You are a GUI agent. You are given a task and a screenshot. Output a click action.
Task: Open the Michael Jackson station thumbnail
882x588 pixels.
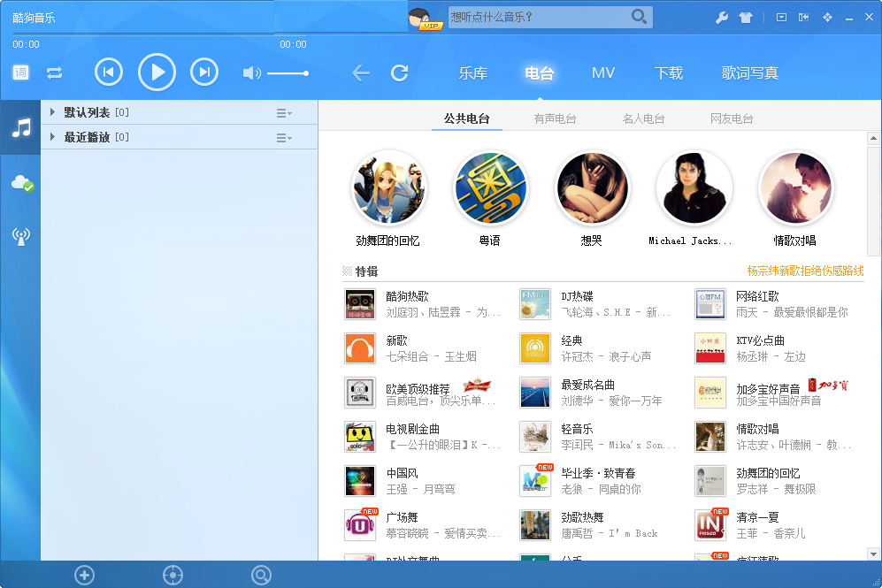(694, 188)
